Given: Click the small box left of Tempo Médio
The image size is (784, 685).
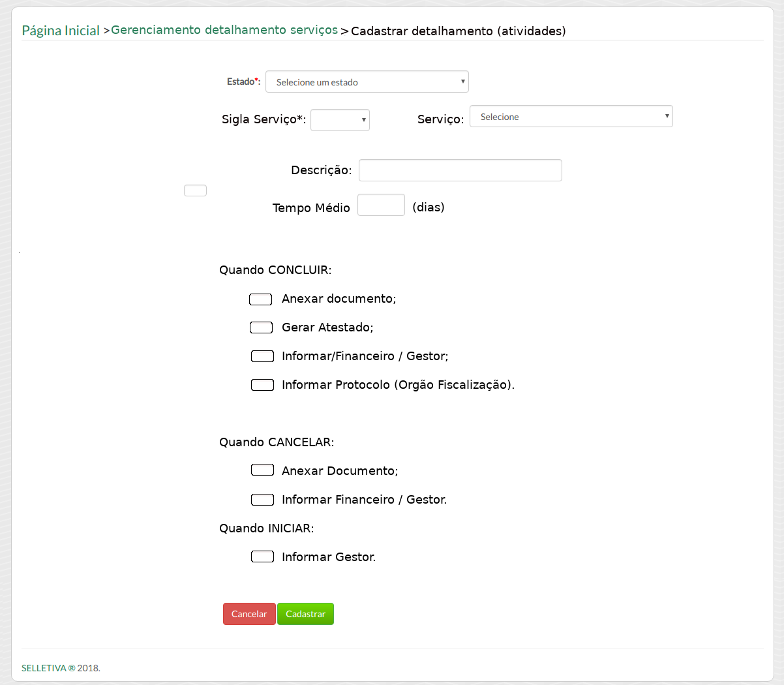Looking at the screenshot, I should pyautogui.click(x=195, y=190).
